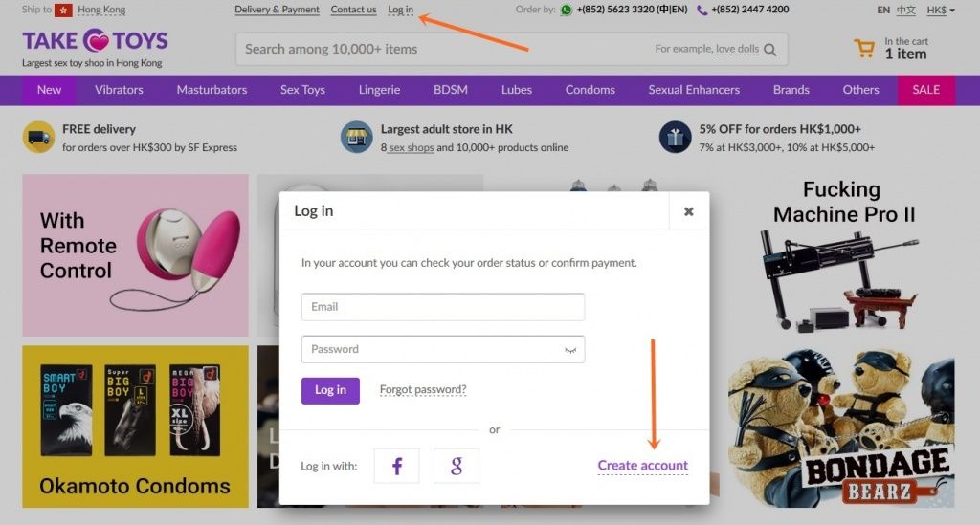
Task: Open the Brands menu item
Action: pos(791,90)
